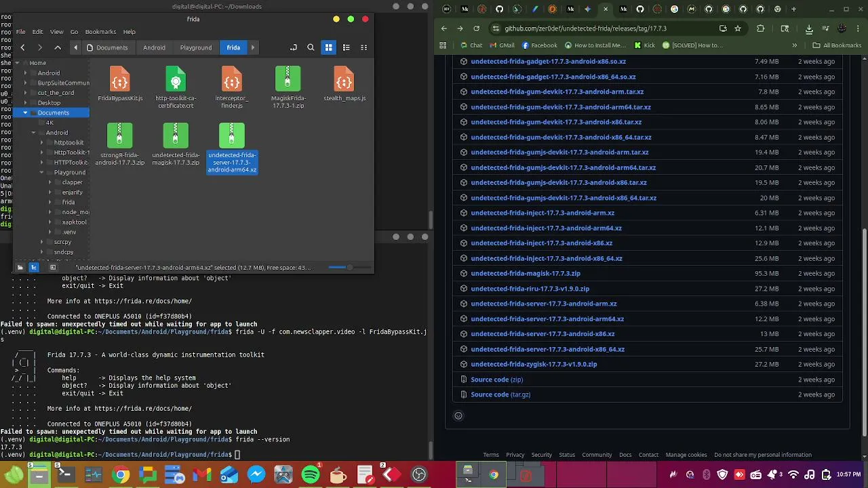Go back in file manager history
The width and height of the screenshot is (868, 488).
coord(22,47)
